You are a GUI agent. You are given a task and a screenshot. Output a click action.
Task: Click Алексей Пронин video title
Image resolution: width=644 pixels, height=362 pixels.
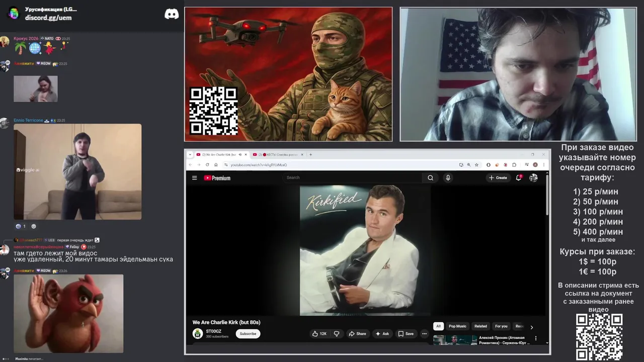coord(505,340)
